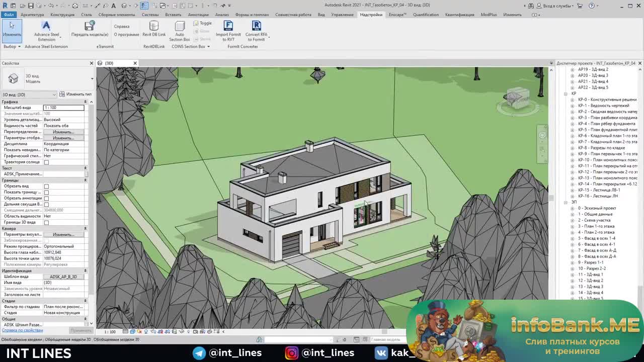Open the Revit DB Link tool
Screen dimensions: 644x362
point(154,26)
